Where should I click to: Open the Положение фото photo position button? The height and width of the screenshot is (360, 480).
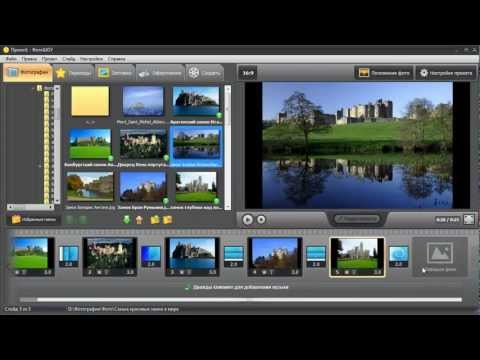[384, 73]
